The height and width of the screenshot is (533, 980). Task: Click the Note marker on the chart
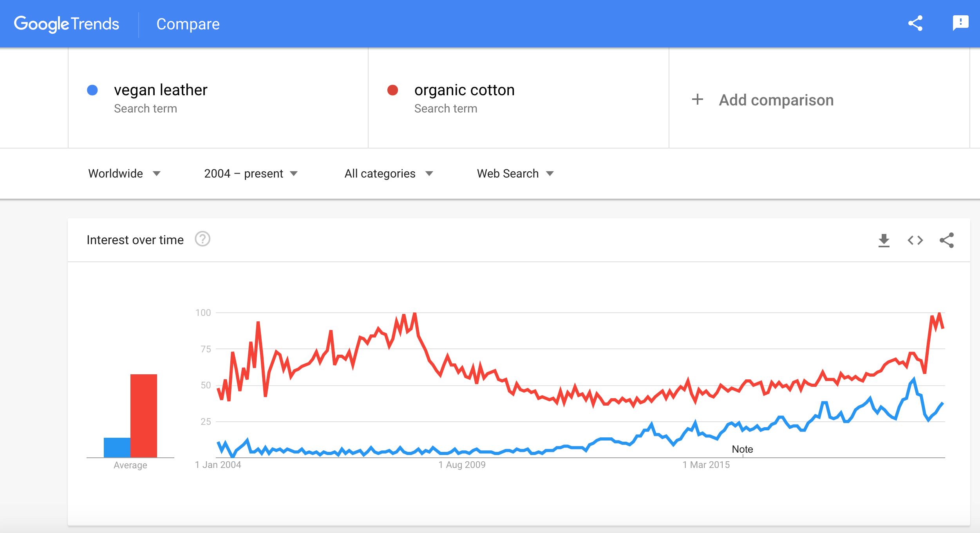[742, 449]
